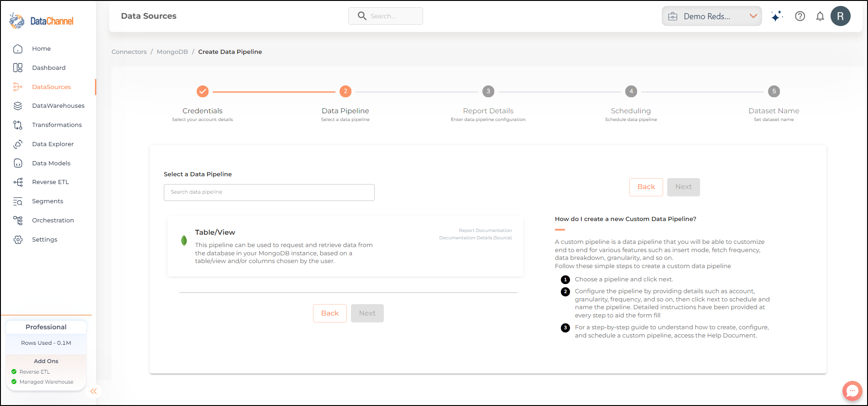Select the Table/View pipeline card

(345, 247)
